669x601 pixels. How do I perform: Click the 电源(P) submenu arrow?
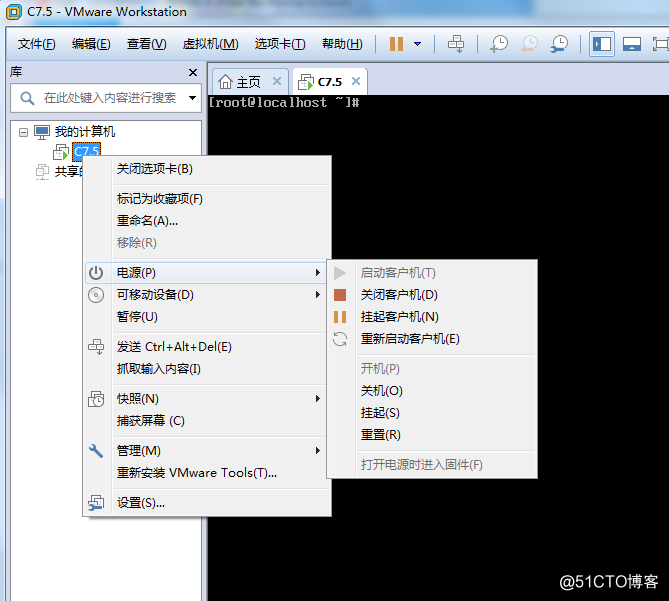coord(317,273)
